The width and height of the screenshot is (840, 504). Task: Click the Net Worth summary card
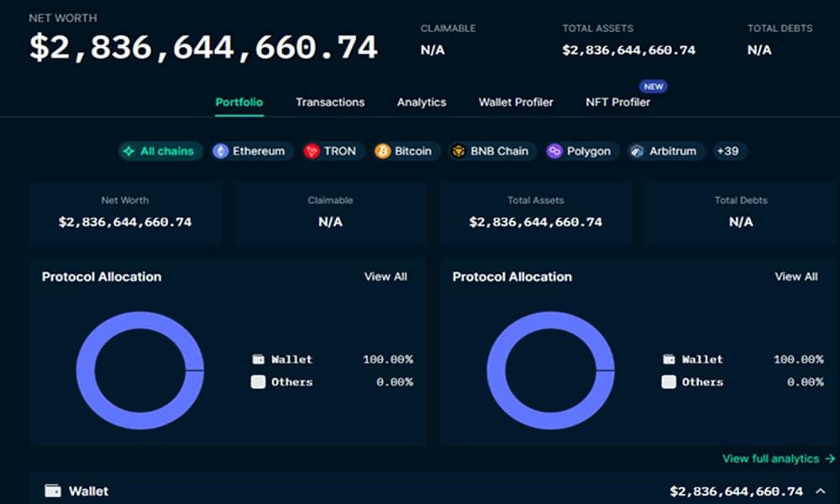[125, 213]
